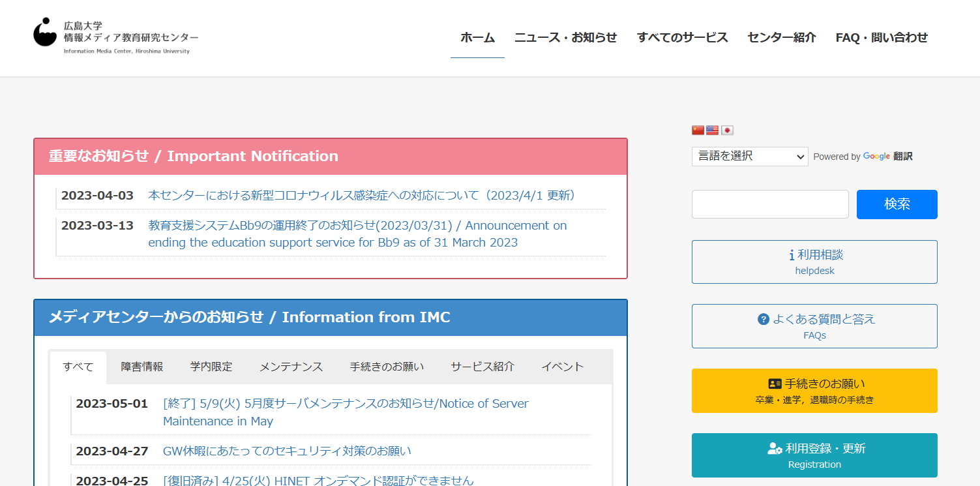This screenshot has width=980, height=486.
Task: Select the Japanese flag language icon
Action: coord(727,130)
